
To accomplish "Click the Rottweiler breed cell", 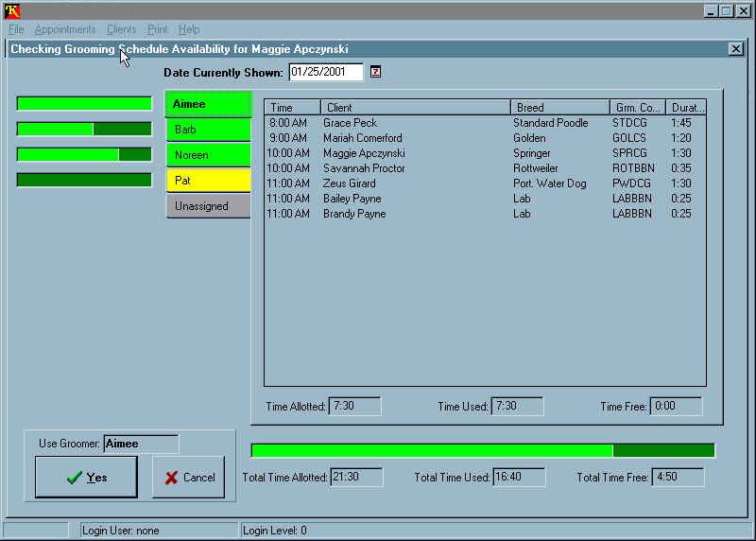I will [x=535, y=168].
